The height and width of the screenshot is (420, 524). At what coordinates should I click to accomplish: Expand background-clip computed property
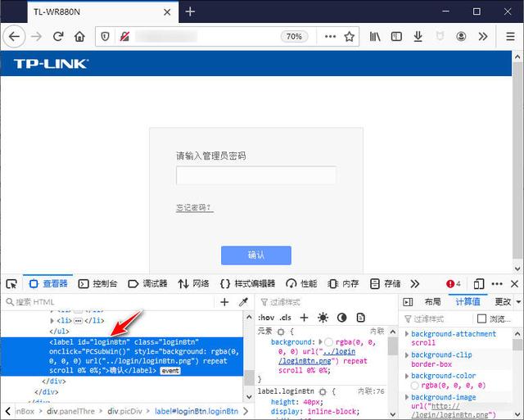tap(407, 355)
